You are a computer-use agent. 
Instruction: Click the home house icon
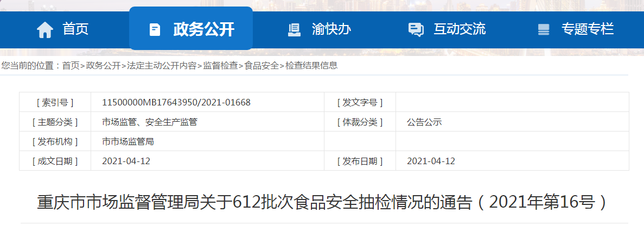[45, 30]
